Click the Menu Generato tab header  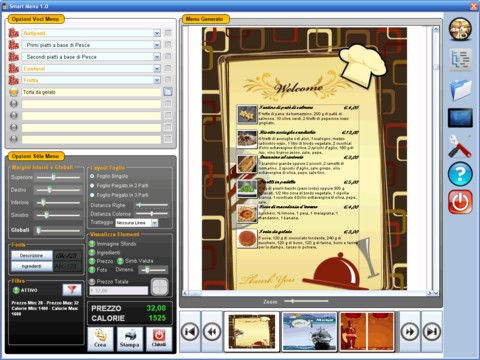(205, 19)
